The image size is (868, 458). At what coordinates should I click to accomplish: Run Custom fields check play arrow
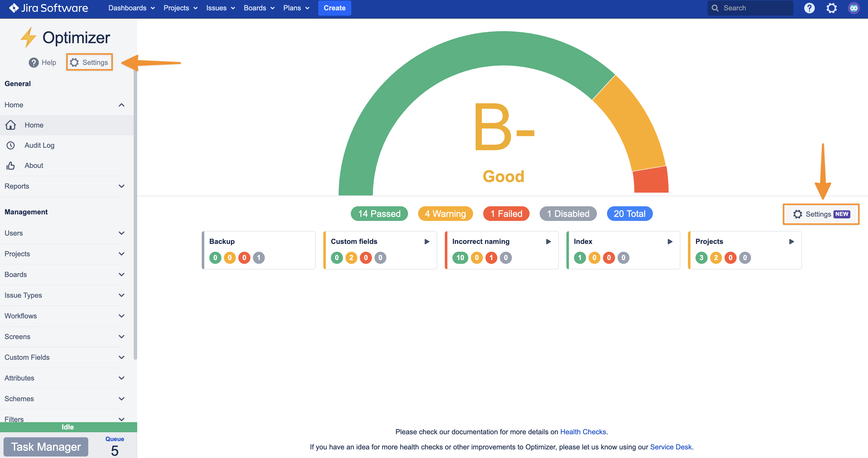427,241
